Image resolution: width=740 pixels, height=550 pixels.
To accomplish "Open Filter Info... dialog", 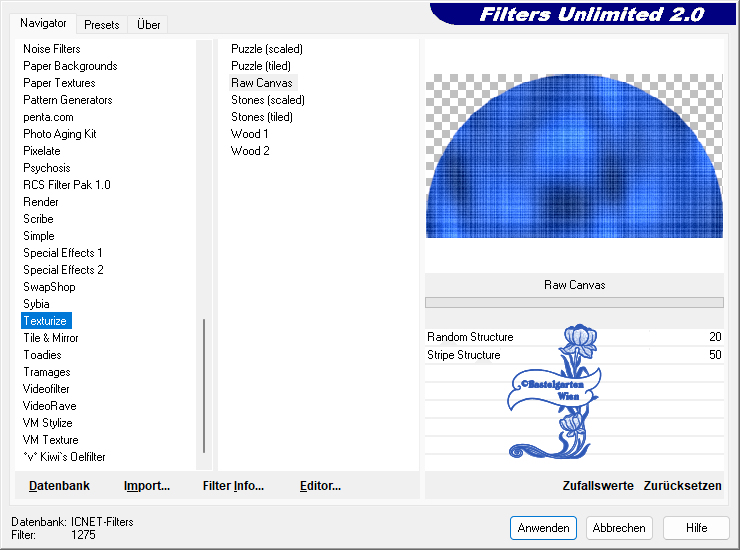I will 233,486.
